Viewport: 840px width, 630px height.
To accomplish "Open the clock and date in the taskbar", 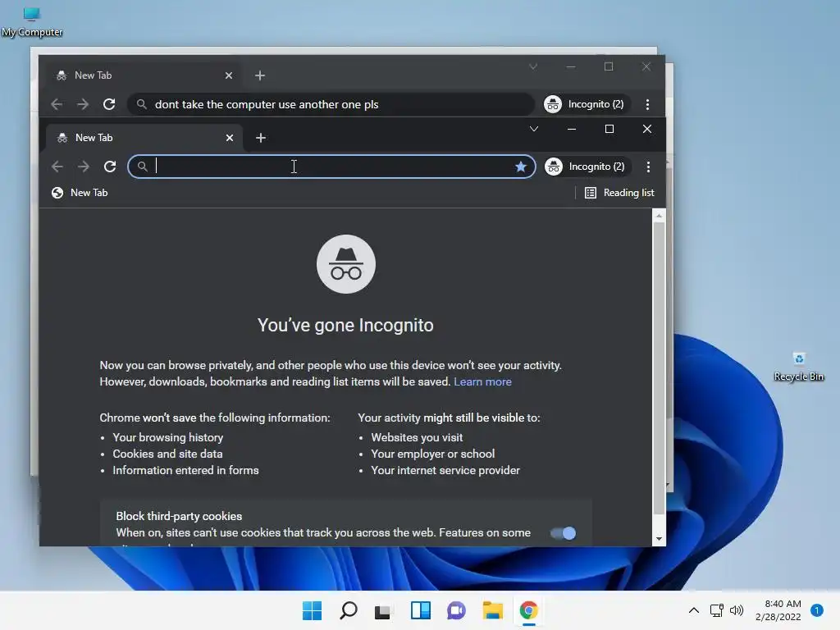I will pos(778,610).
